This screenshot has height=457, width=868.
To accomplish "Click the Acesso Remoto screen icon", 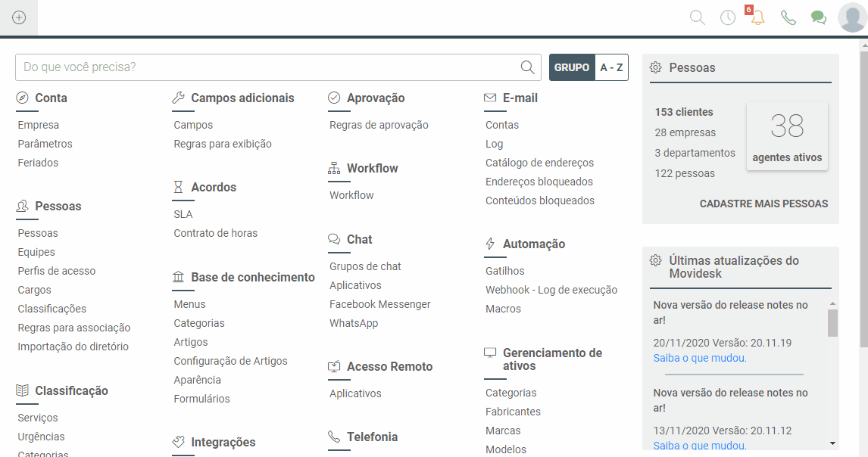I will coord(334,366).
